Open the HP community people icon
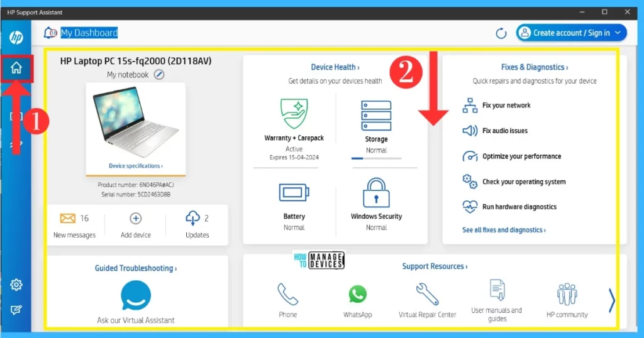Viewport: 644px width, 338px height. coord(567,294)
